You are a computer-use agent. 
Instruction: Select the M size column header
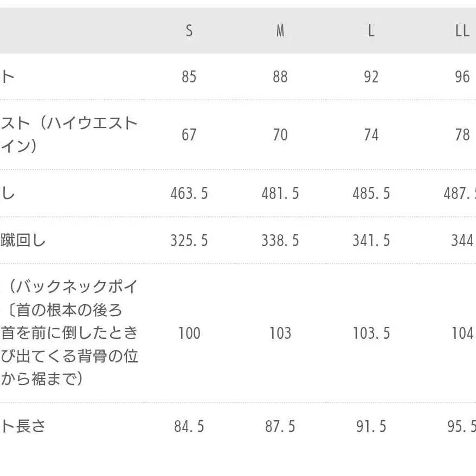pyautogui.click(x=280, y=31)
